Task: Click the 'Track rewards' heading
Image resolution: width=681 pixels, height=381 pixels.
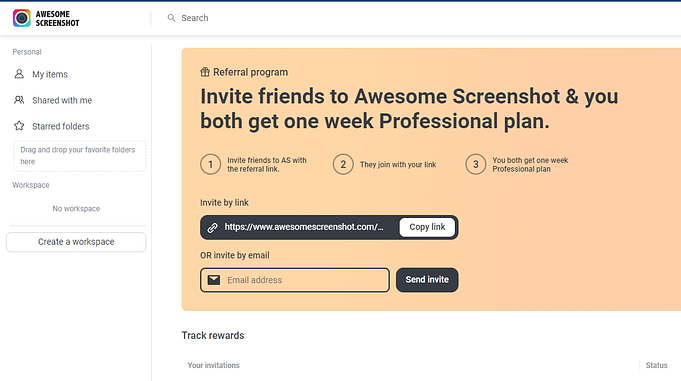Action: (x=213, y=335)
